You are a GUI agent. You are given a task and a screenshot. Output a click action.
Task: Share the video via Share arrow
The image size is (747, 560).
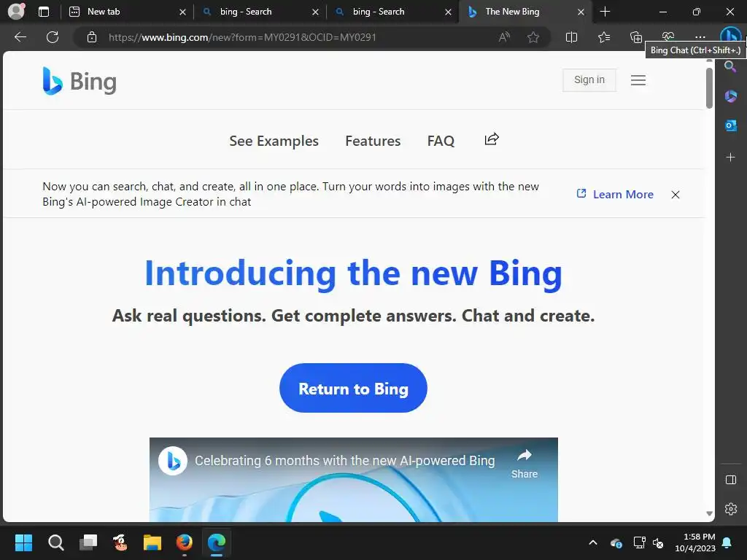tap(525, 463)
